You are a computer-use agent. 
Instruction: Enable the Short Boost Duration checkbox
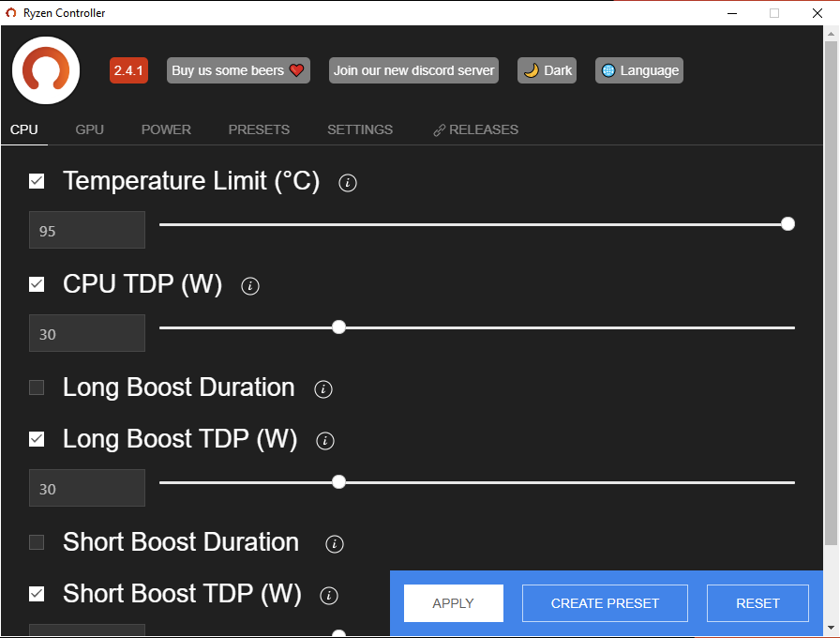point(37,542)
